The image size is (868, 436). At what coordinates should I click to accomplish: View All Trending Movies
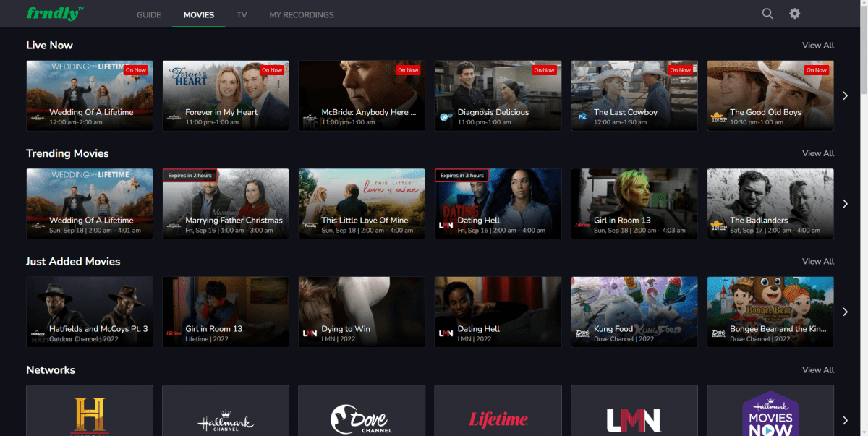(x=817, y=153)
